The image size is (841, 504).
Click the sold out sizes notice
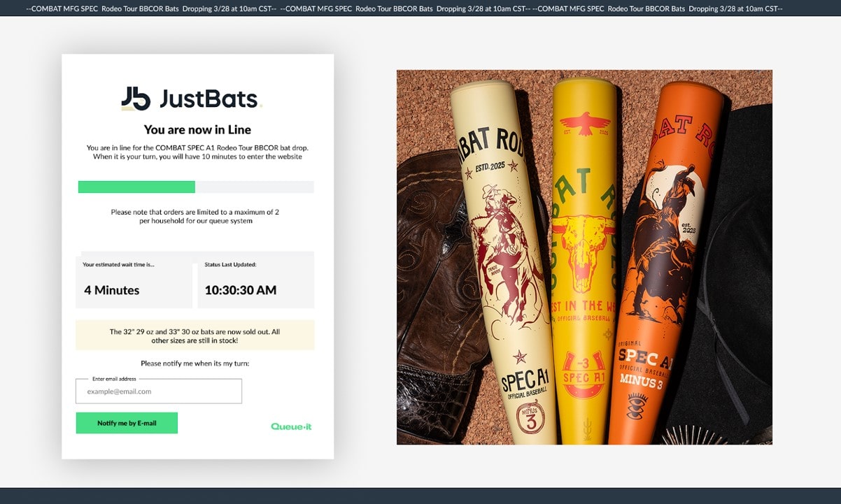195,336
